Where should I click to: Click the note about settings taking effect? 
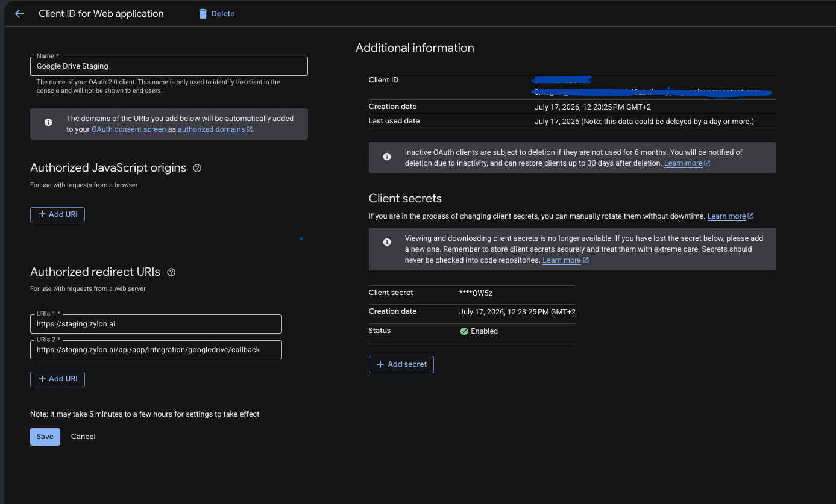(x=145, y=414)
